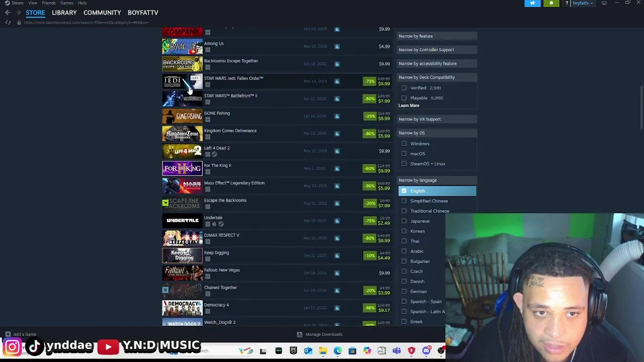644x362 pixels.
Task: Enable the Windows OS filter
Action: click(404, 144)
